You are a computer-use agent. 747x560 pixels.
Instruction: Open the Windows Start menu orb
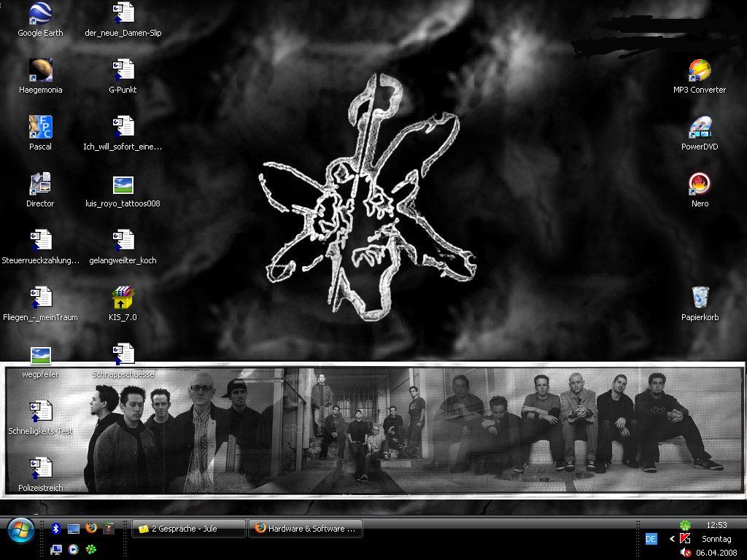pyautogui.click(x=20, y=530)
